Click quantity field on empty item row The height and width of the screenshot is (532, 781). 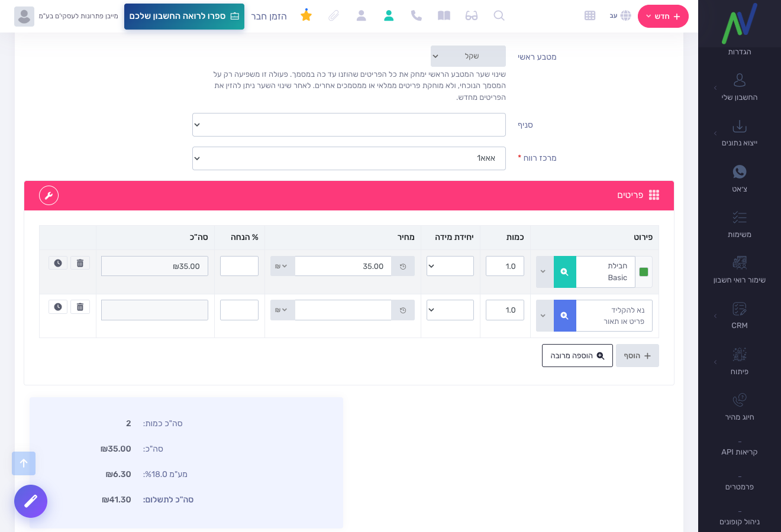click(505, 310)
